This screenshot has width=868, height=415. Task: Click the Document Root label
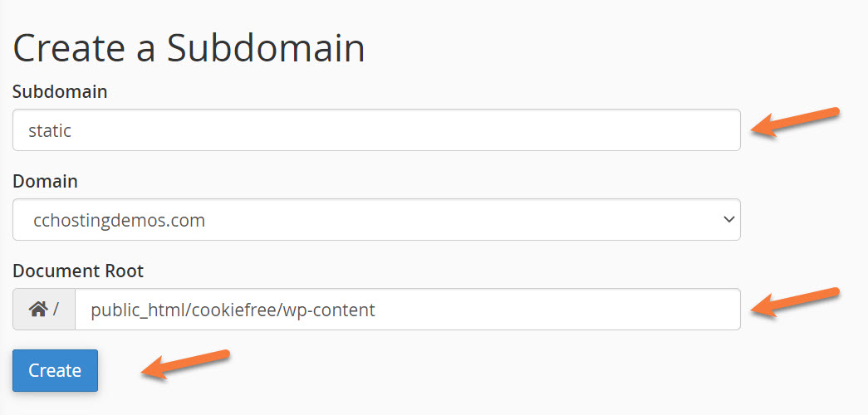(x=78, y=271)
